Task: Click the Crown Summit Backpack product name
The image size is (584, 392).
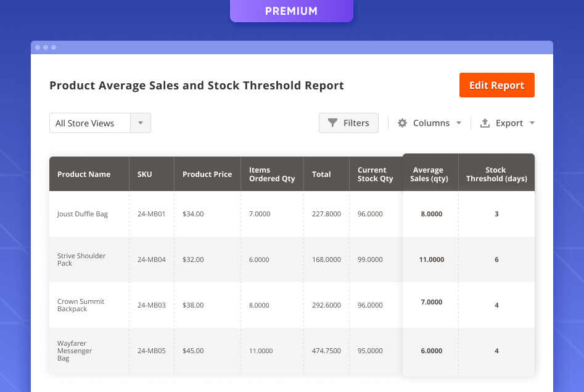Action: coord(81,305)
